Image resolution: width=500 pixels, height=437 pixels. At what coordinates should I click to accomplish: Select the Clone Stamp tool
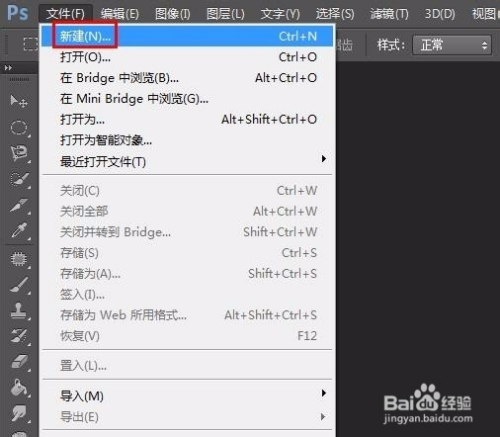[19, 311]
